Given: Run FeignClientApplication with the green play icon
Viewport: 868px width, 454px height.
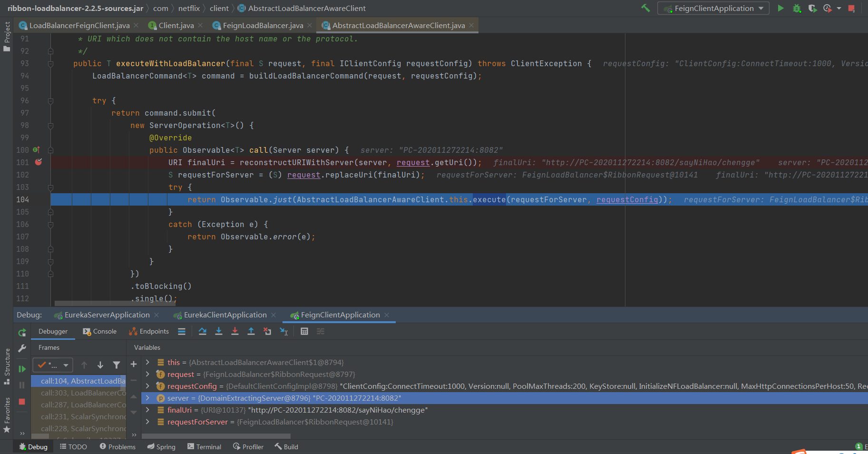Looking at the screenshot, I should click(780, 8).
